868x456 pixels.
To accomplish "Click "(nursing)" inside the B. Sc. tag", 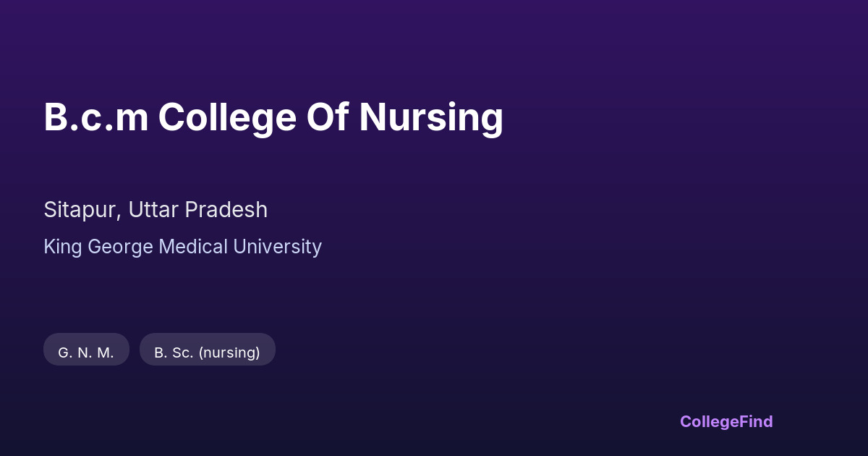I will coord(229,352).
